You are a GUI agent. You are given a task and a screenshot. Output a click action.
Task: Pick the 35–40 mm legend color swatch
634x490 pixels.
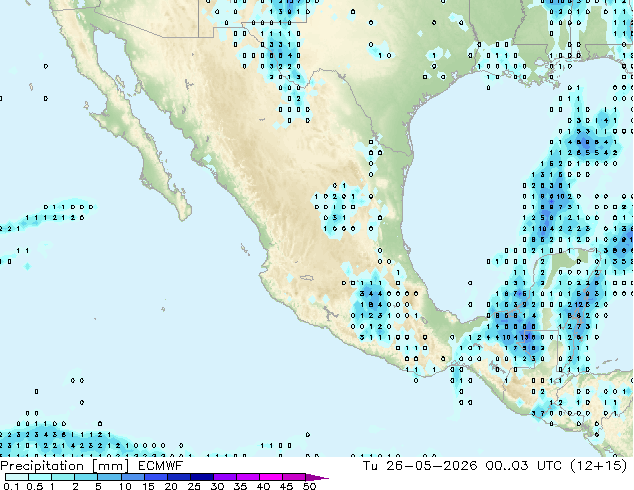pos(247,477)
